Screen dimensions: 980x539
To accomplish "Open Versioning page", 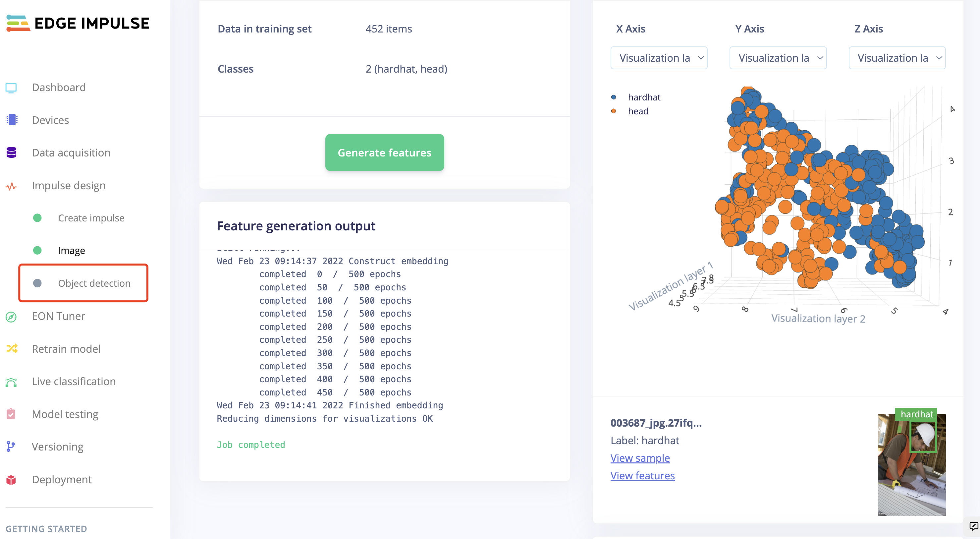I will (x=57, y=447).
